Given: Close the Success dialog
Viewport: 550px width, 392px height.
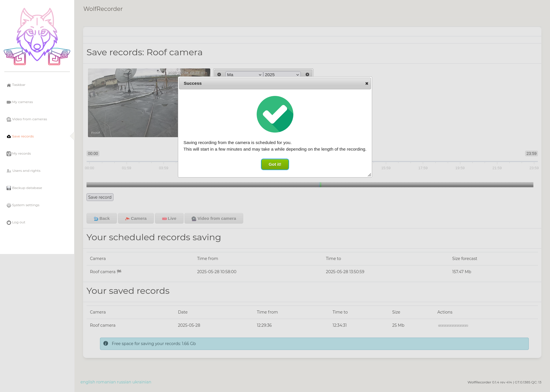Looking at the screenshot, I should (367, 84).
